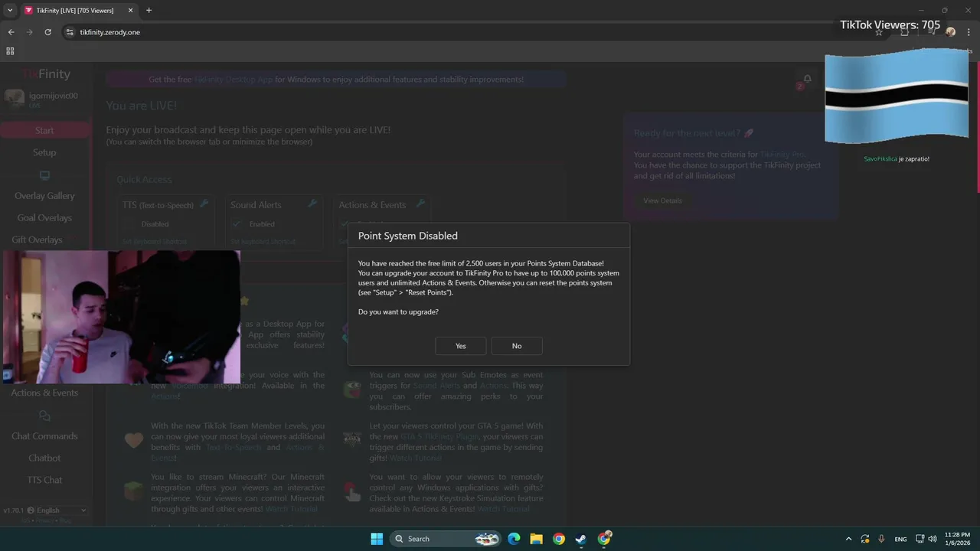Open the browser extensions puzzle icon
This screenshot has height=551, width=980.
tap(904, 32)
